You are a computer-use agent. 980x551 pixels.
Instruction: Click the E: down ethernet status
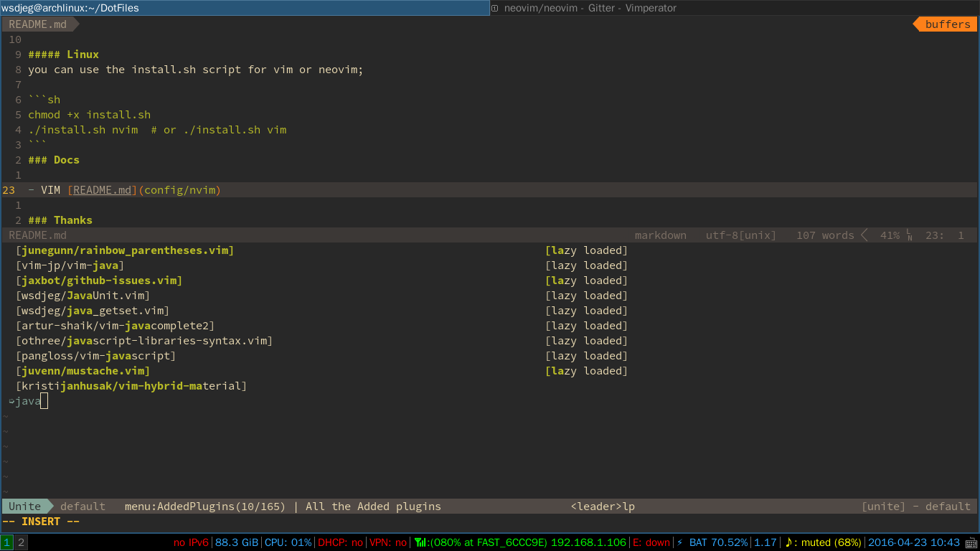651,542
